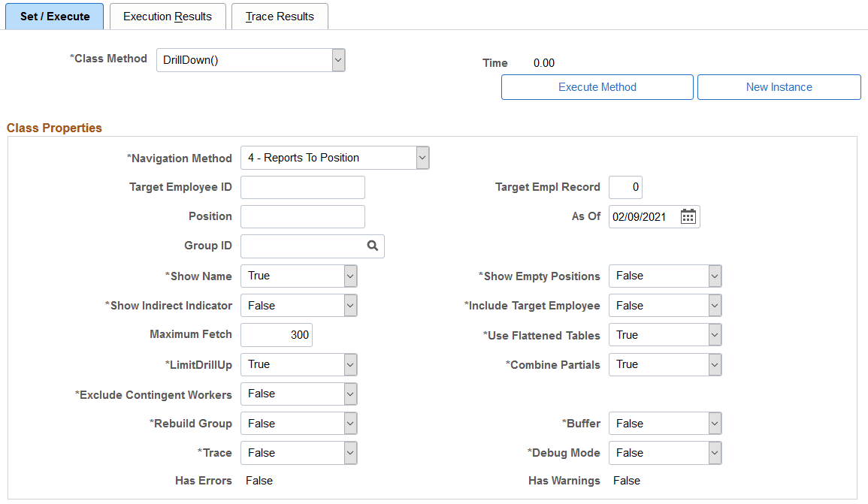Screen dimensions: 868x504
Task: Click the Class Method dropdown arrow
Action: coord(337,59)
